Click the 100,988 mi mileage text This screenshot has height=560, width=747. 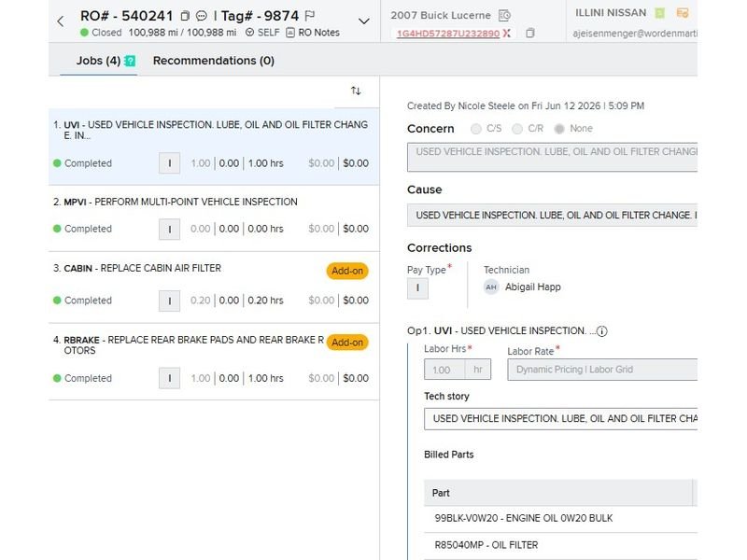(x=182, y=33)
